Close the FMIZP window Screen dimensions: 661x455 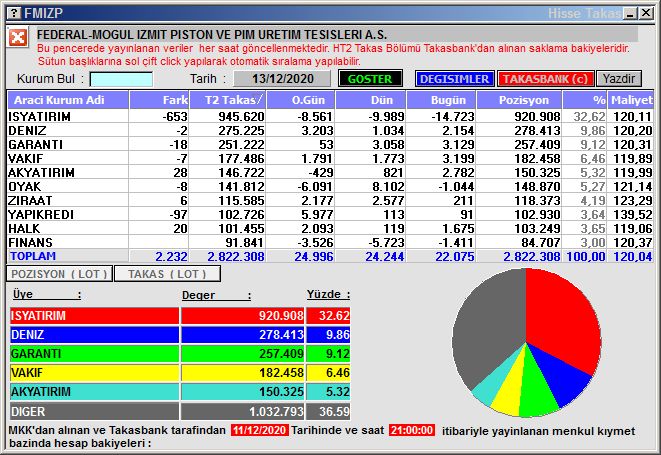coord(646,13)
